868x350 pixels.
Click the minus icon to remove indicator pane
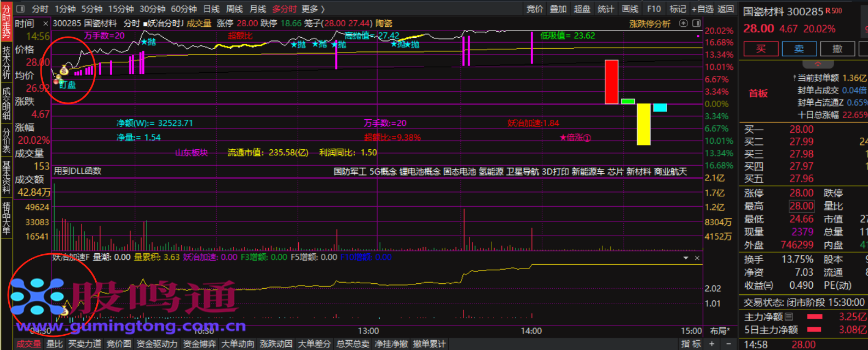(x=728, y=343)
